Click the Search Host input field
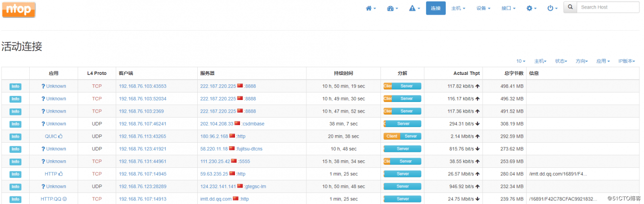The height and width of the screenshot is (204, 644). [x=608, y=8]
